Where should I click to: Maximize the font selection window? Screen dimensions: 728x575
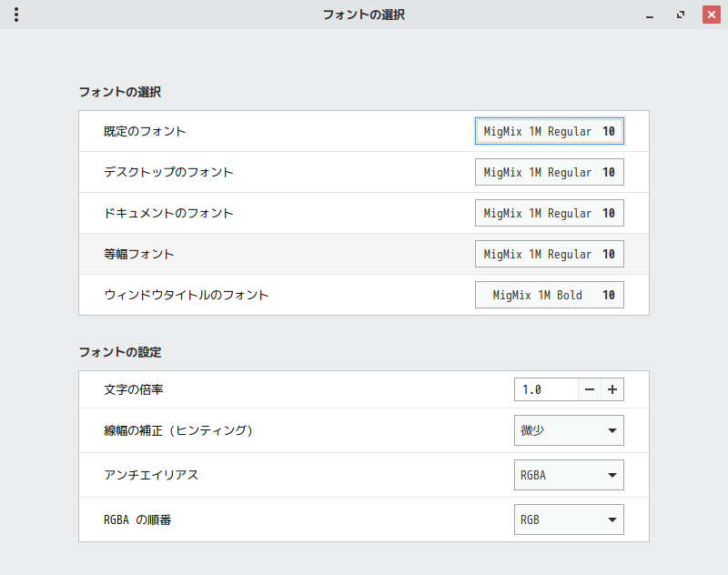coord(681,15)
